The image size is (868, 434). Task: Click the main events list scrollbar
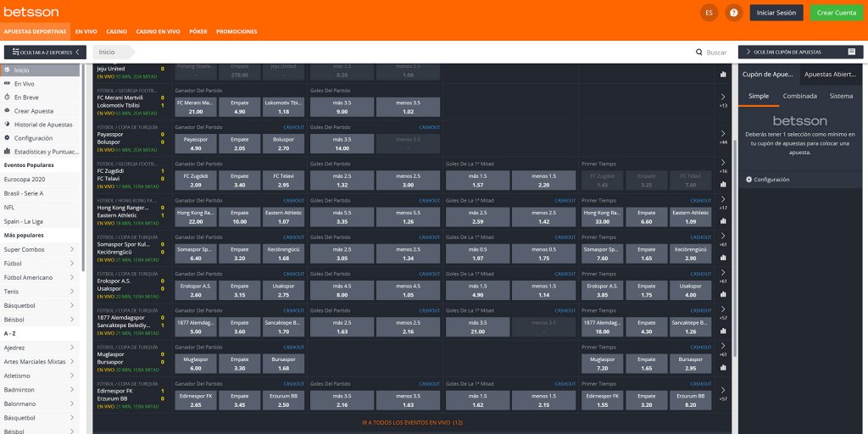tap(735, 248)
